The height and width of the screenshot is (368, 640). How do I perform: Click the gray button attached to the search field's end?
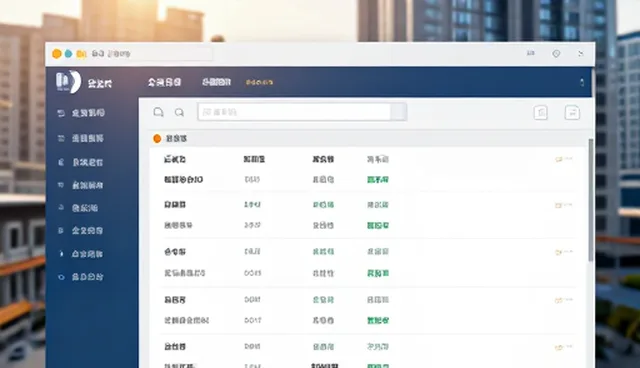(398, 112)
